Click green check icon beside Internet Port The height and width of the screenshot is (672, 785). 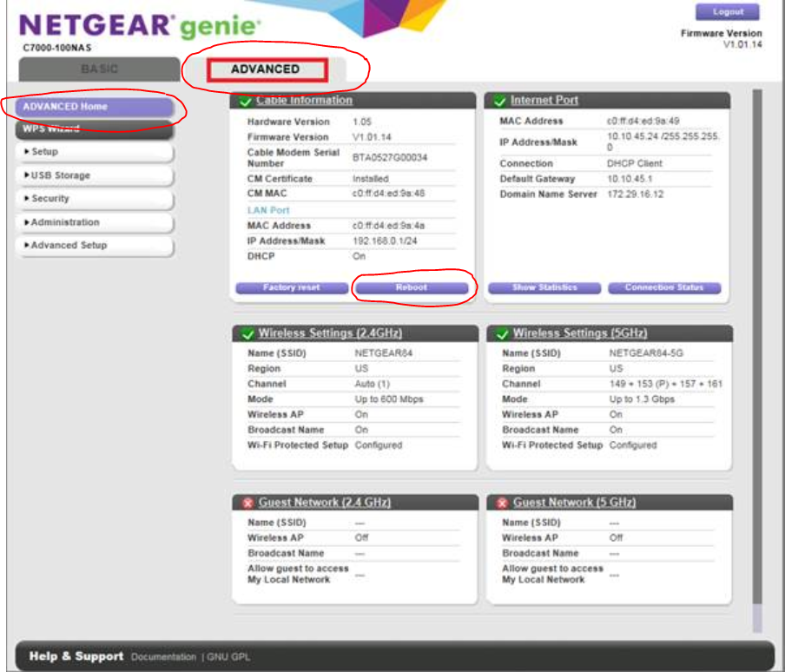point(500,102)
